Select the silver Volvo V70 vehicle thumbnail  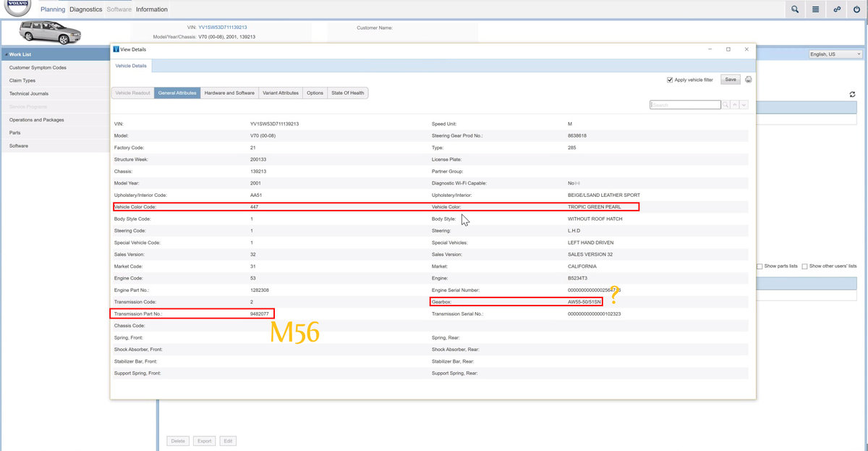coord(49,33)
